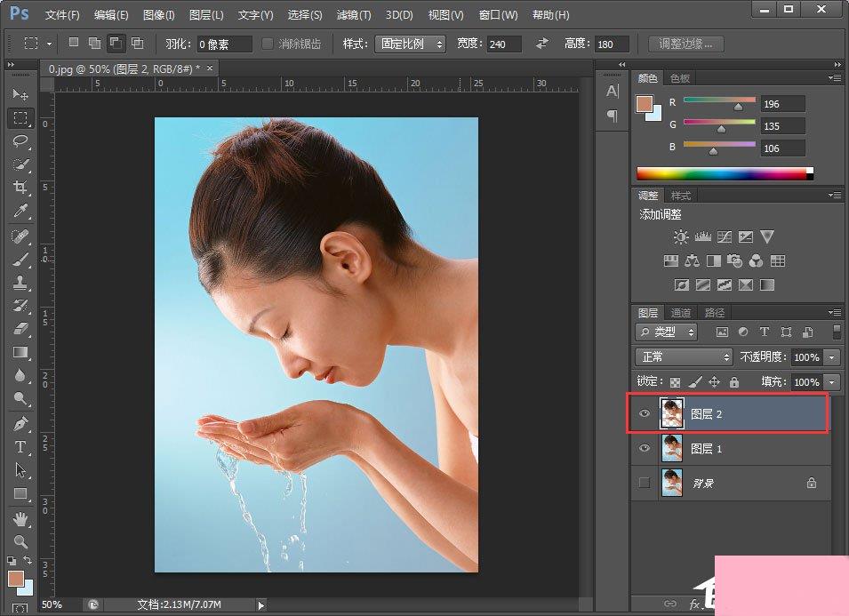Select the Move tool

(20, 94)
